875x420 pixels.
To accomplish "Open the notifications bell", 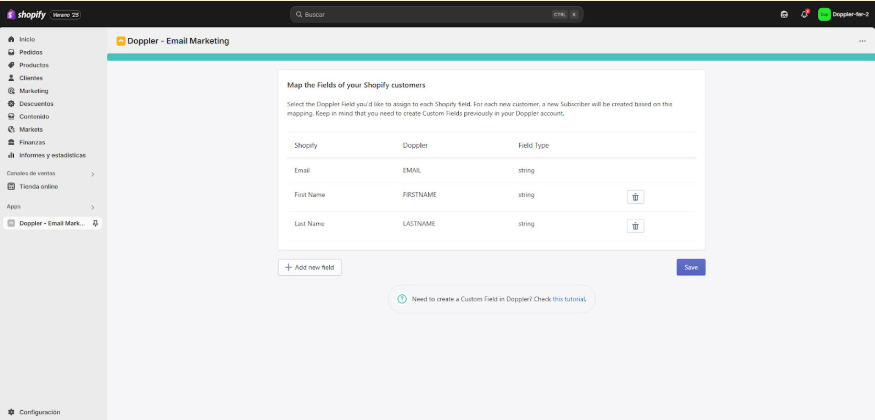I will [x=804, y=15].
